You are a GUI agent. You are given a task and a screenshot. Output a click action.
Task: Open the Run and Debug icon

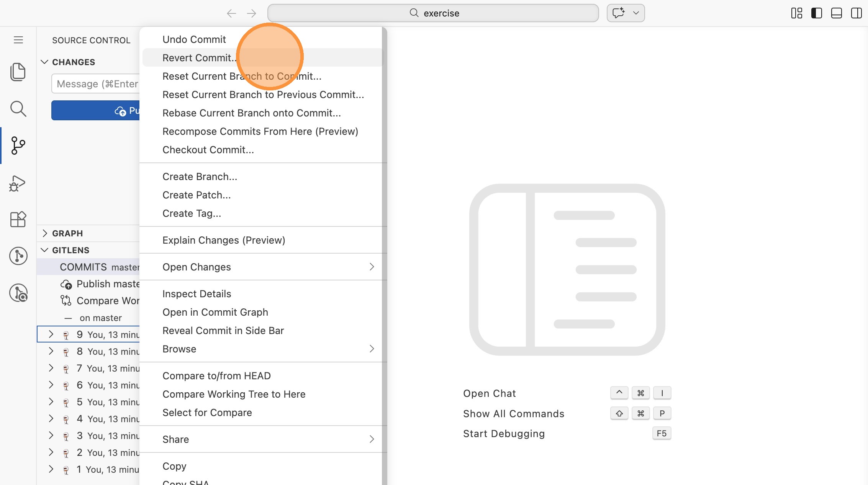tap(18, 183)
